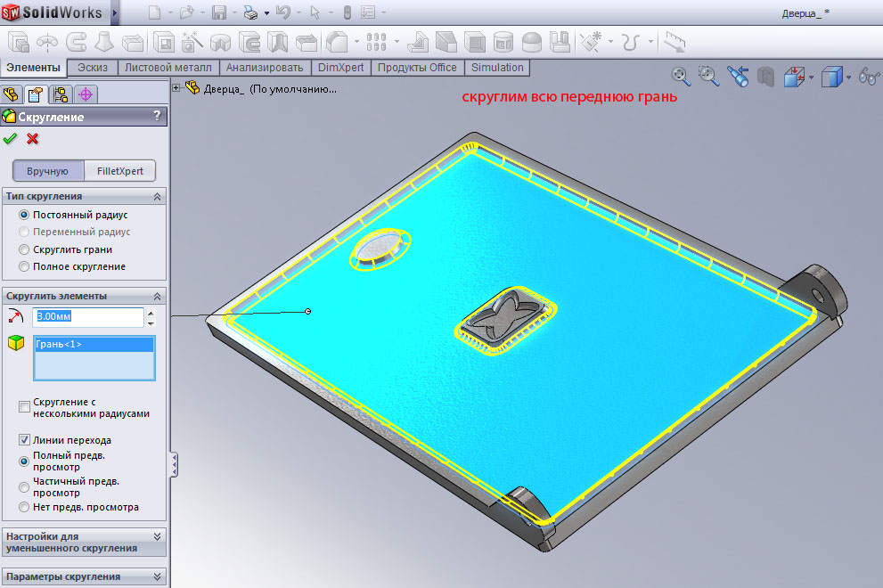This screenshot has width=883, height=588.
Task: Open the ConfigurationManager tab icon
Action: 61,94
